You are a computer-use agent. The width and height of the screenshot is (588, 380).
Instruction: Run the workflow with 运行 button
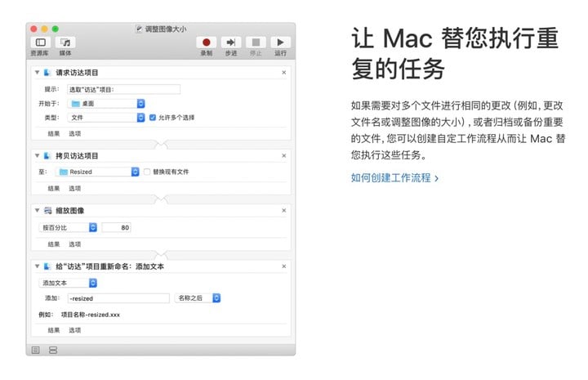click(x=280, y=42)
